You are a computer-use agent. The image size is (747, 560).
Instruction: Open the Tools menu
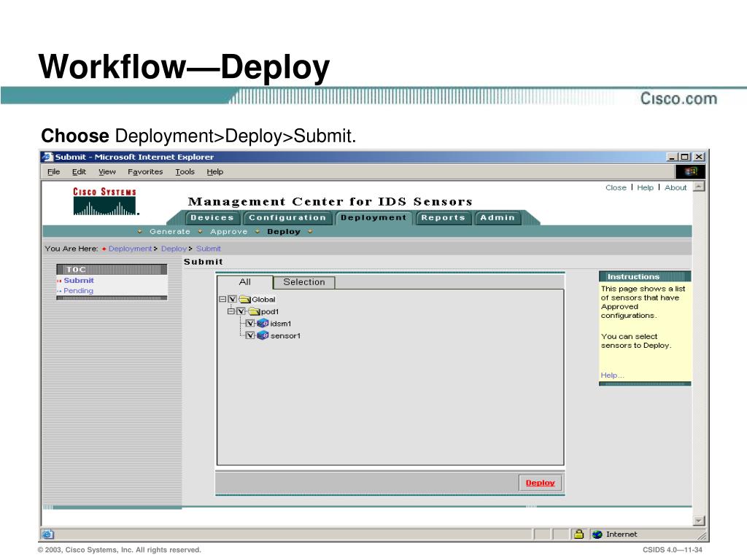pyautogui.click(x=185, y=171)
